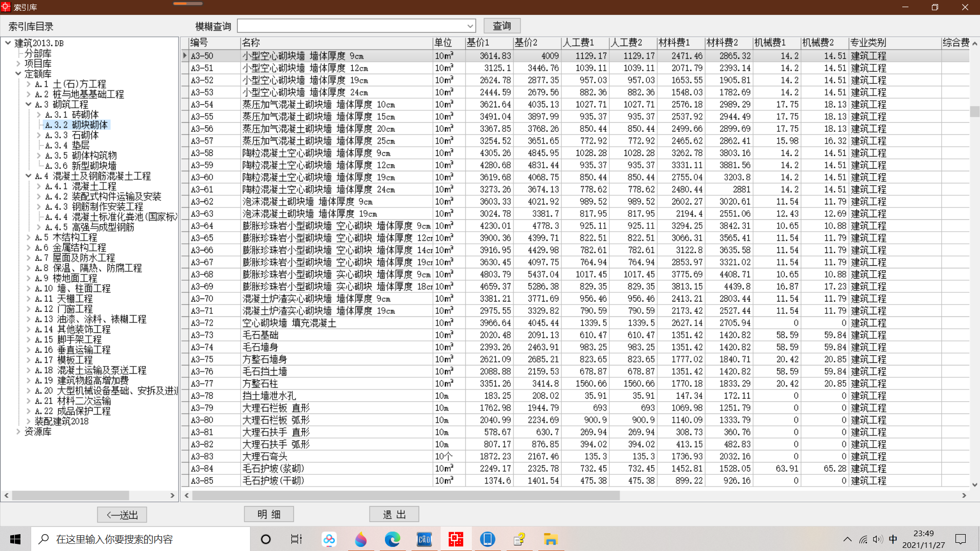Click the table horizontal scrollbar thumb
The width and height of the screenshot is (980, 551).
pos(406,495)
